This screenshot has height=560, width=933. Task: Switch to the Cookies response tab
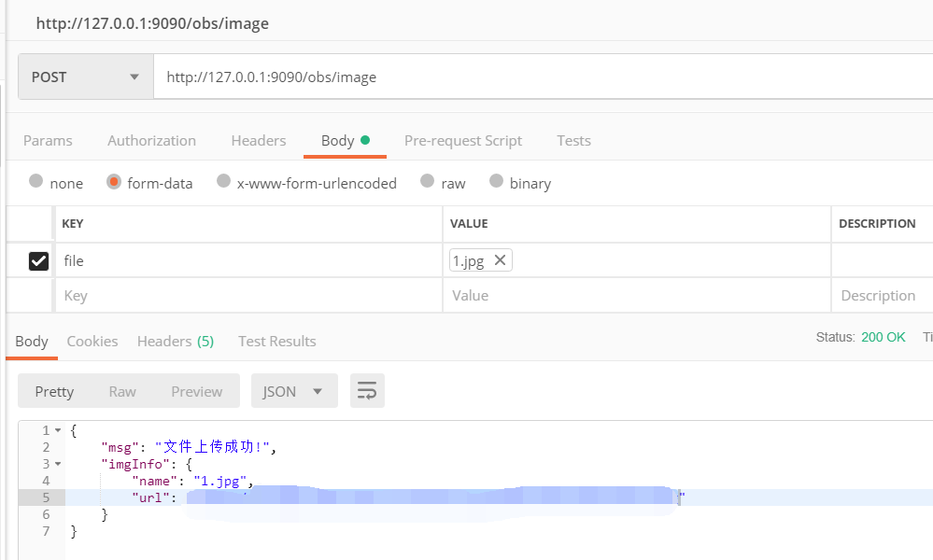(x=92, y=341)
